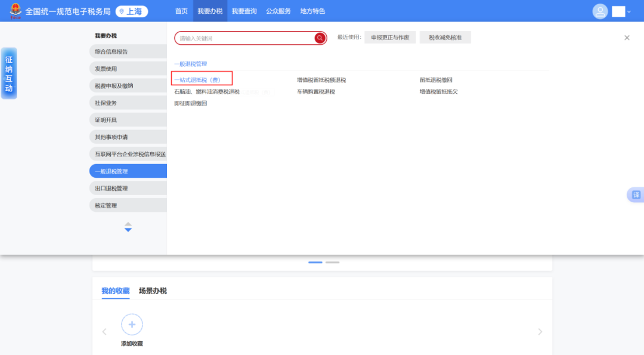
Task: Close the service menu with the X icon
Action: (627, 37)
